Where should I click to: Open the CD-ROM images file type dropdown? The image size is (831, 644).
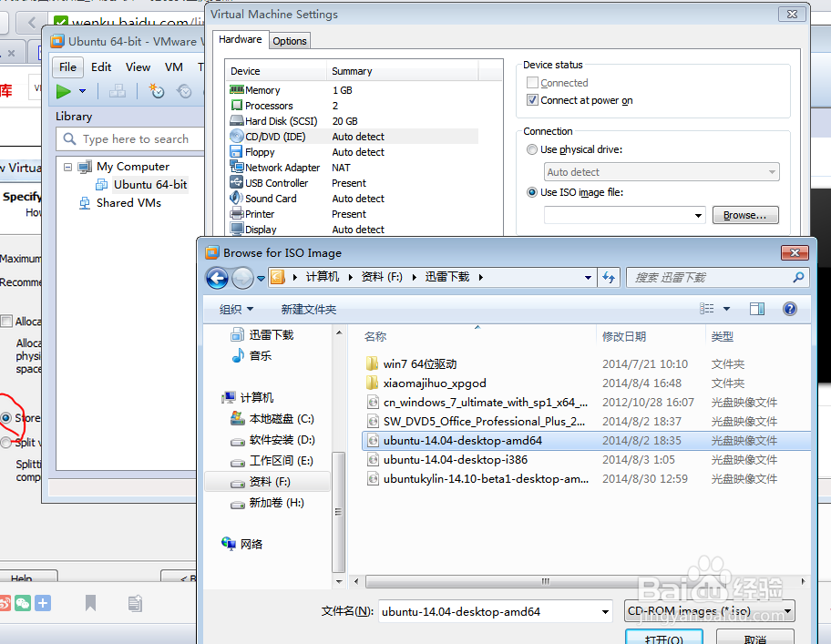(710, 611)
